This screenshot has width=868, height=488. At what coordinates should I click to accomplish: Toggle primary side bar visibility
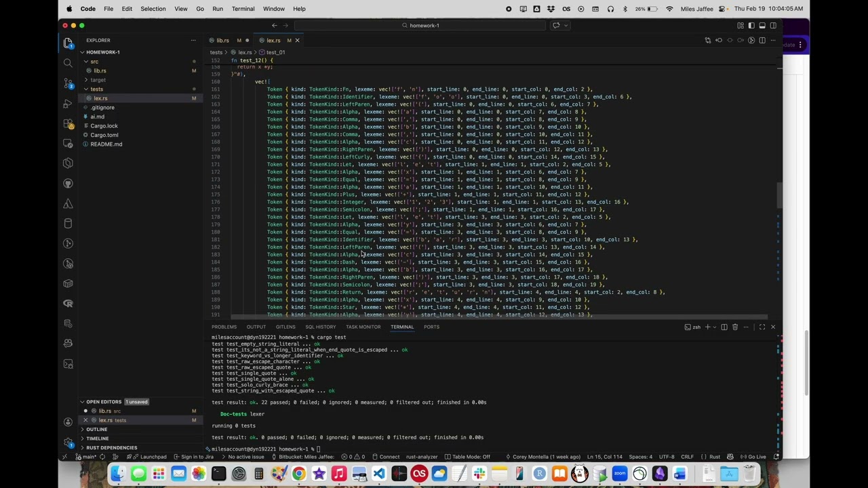751,25
